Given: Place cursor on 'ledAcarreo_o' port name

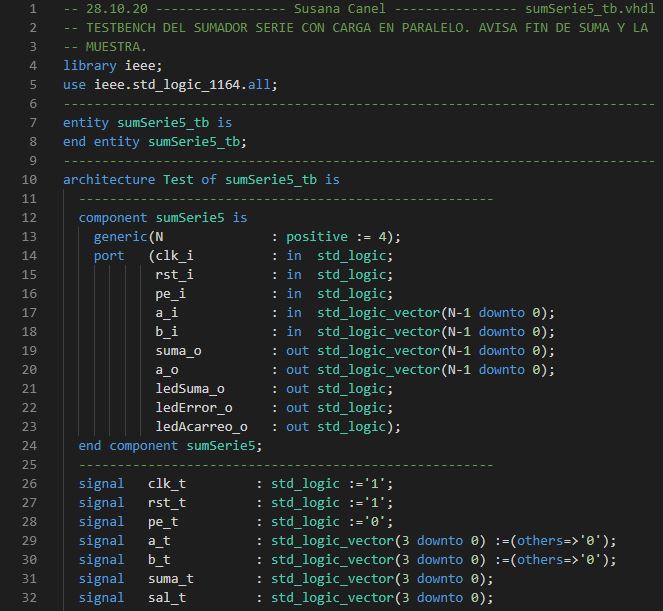Looking at the screenshot, I should coord(202,427).
